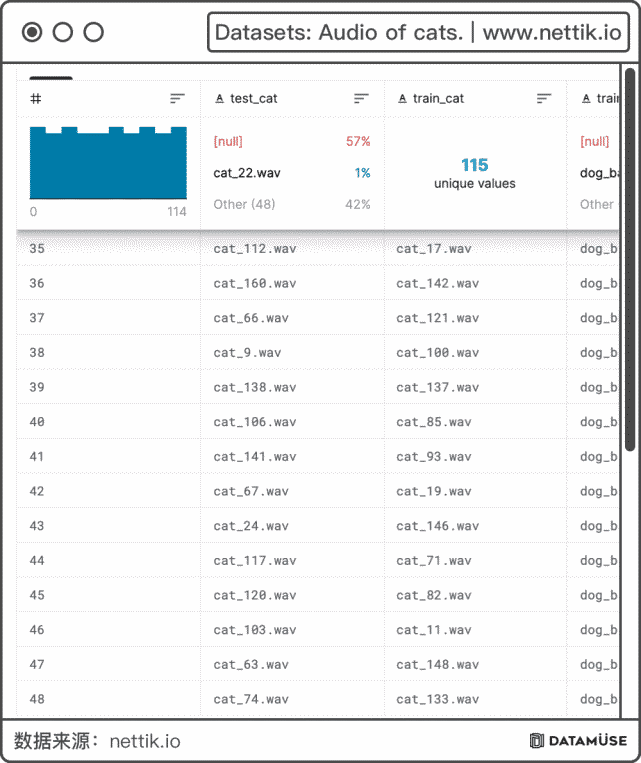The height and width of the screenshot is (763, 641).
Task: Click the test_cat column header
Action: 253,99
